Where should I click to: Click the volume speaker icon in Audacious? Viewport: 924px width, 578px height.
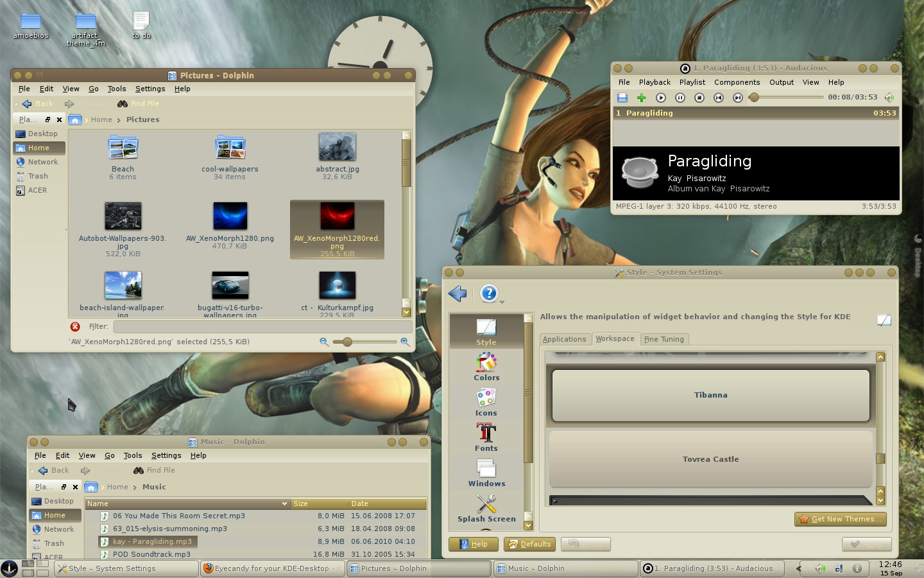[x=889, y=98]
